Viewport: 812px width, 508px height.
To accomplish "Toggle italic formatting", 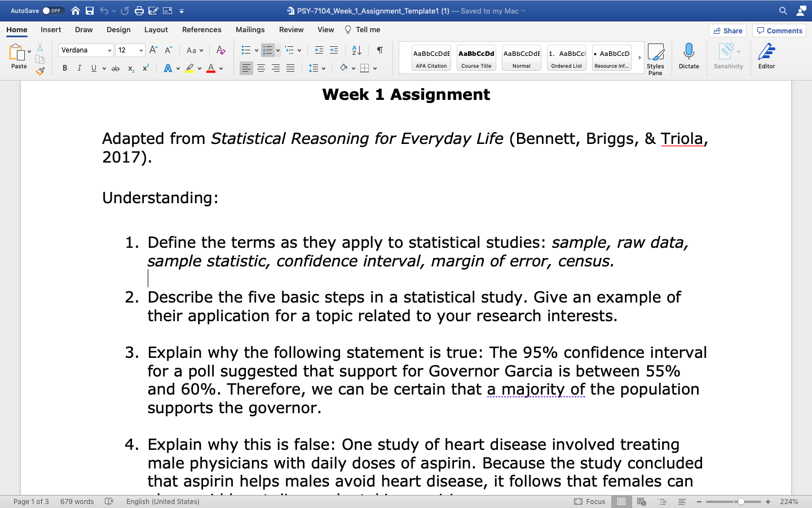I will click(79, 68).
